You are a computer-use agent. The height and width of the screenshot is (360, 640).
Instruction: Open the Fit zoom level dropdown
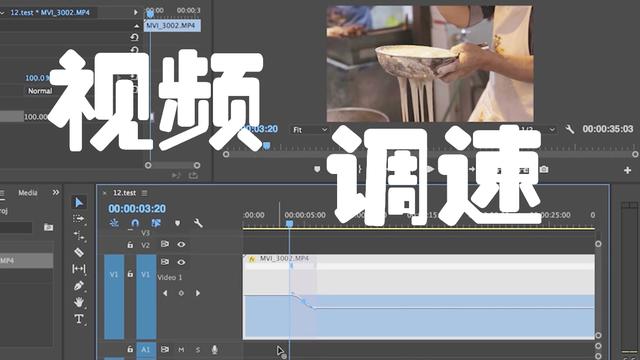coord(310,130)
